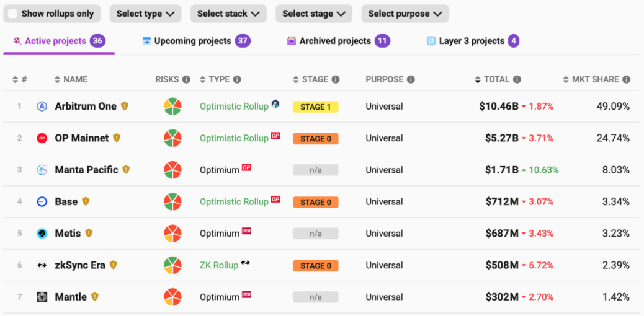644x316 pixels.
Task: Click the OP Mainnet risk pie chart
Action: (x=172, y=138)
